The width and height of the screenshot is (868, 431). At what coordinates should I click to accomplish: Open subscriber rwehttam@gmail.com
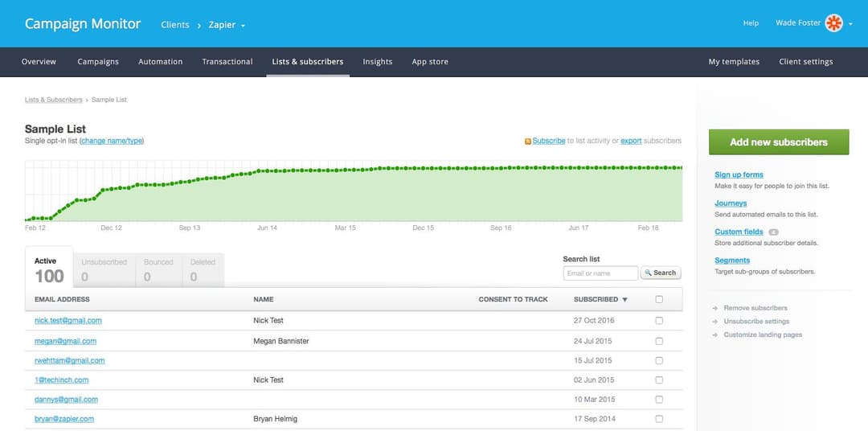click(x=69, y=361)
